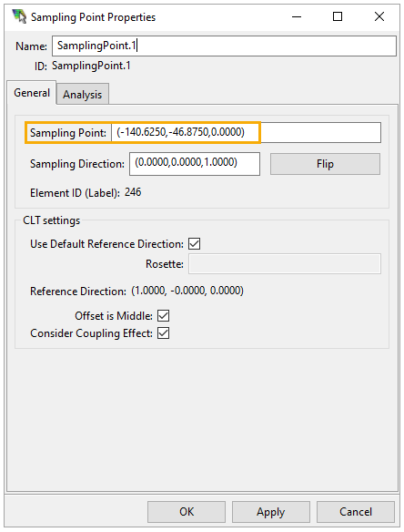Click the Sampling Point coordinates field
The image size is (404, 532).
coord(246,132)
